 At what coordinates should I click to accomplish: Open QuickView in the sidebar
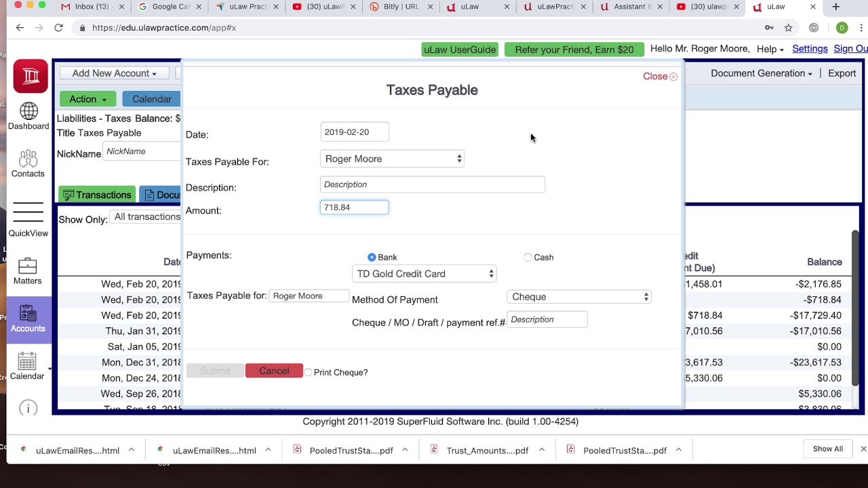point(28,220)
